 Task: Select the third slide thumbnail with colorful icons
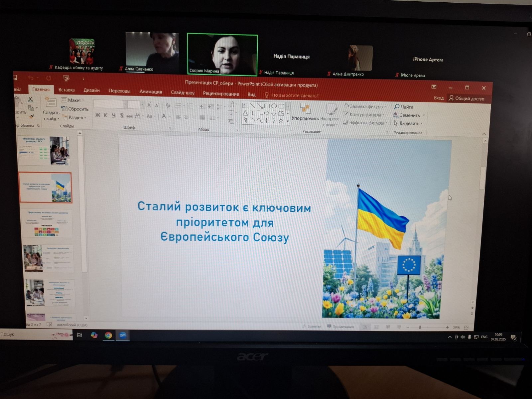(47, 223)
